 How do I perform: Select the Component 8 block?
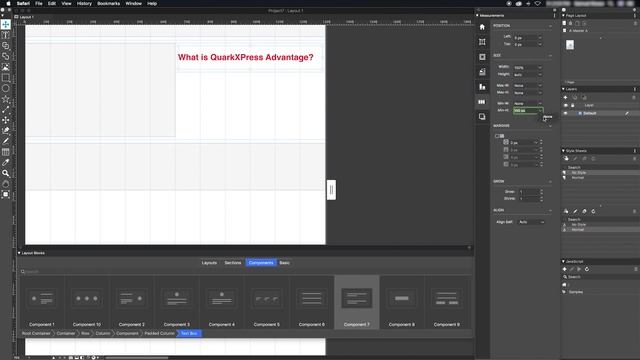(402, 302)
